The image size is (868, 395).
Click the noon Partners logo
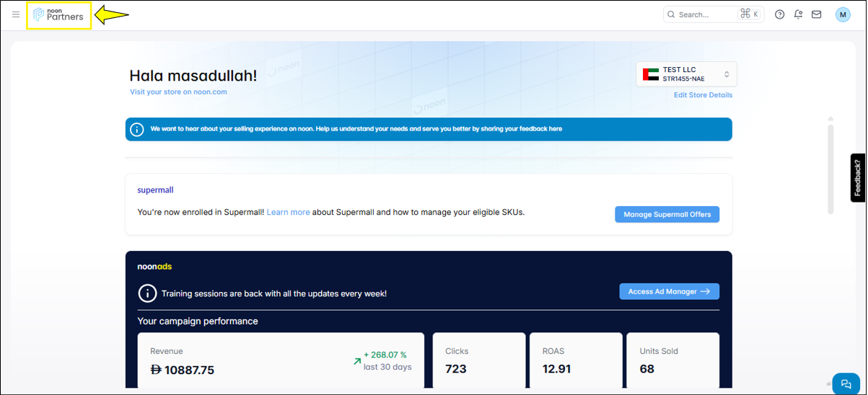(58, 15)
